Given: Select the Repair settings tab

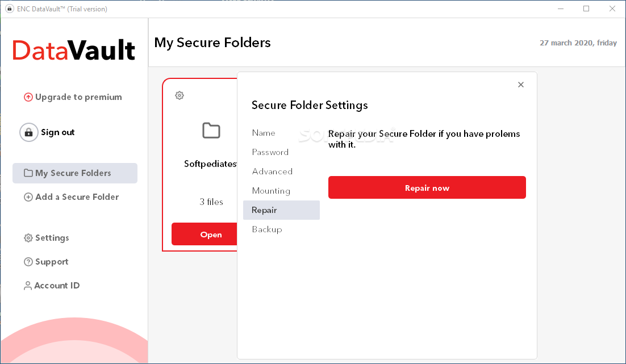Looking at the screenshot, I should [281, 210].
